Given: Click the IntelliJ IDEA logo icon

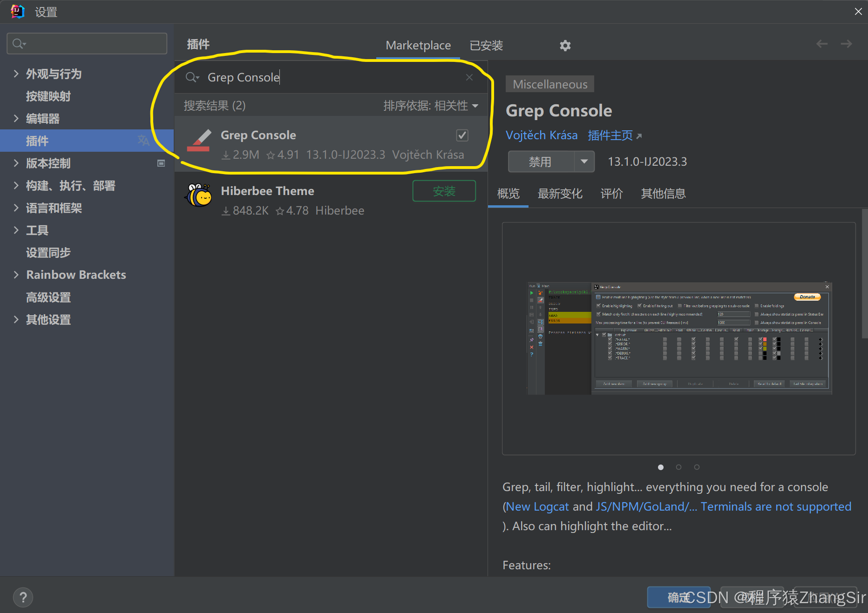Looking at the screenshot, I should [17, 11].
